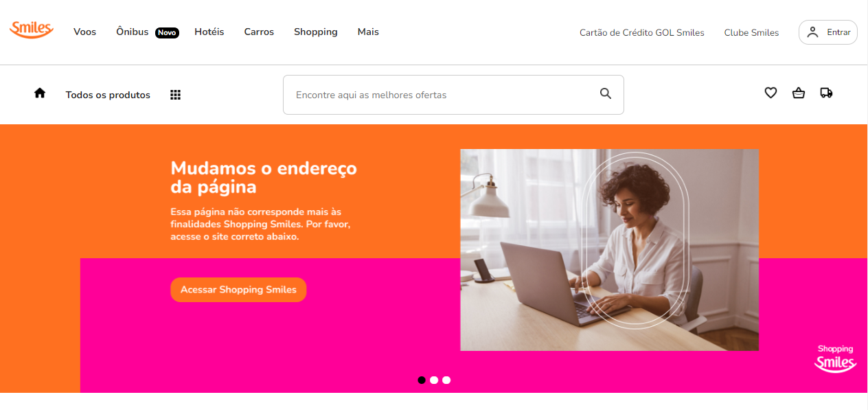Open the shopping basket icon

799,93
